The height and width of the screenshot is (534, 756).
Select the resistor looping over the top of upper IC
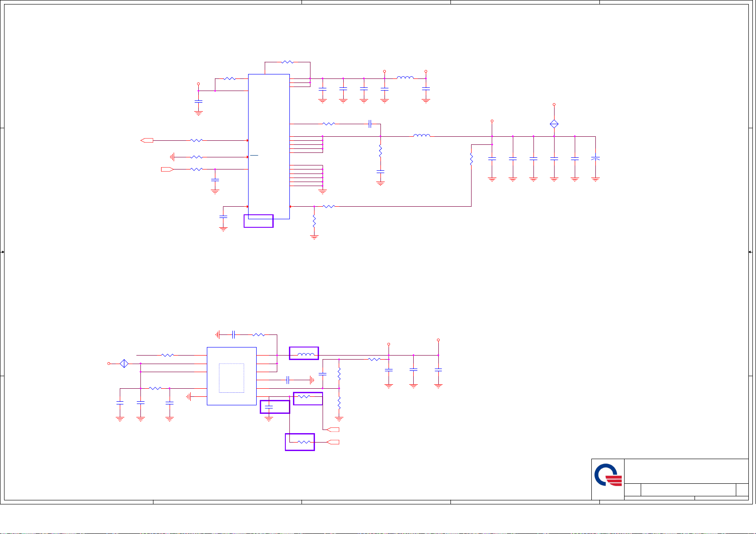pyautogui.click(x=288, y=62)
